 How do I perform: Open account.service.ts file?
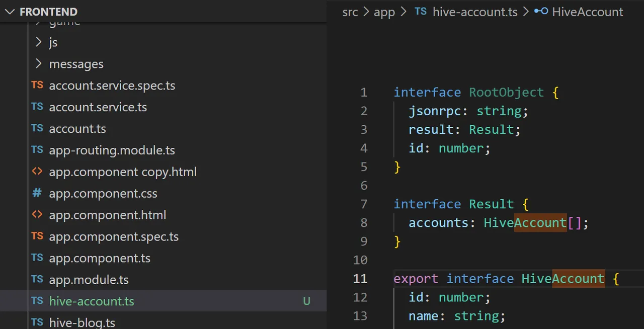98,107
